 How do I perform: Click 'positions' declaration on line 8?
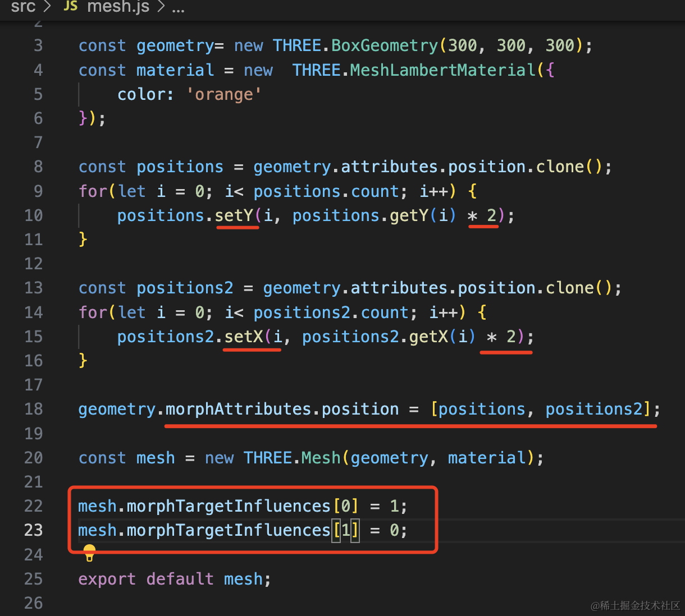[x=180, y=167]
